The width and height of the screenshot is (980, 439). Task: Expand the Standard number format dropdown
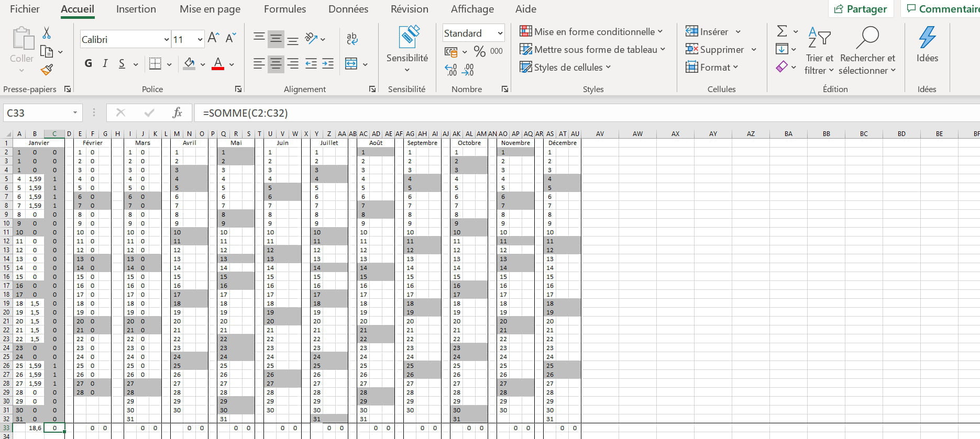(500, 33)
